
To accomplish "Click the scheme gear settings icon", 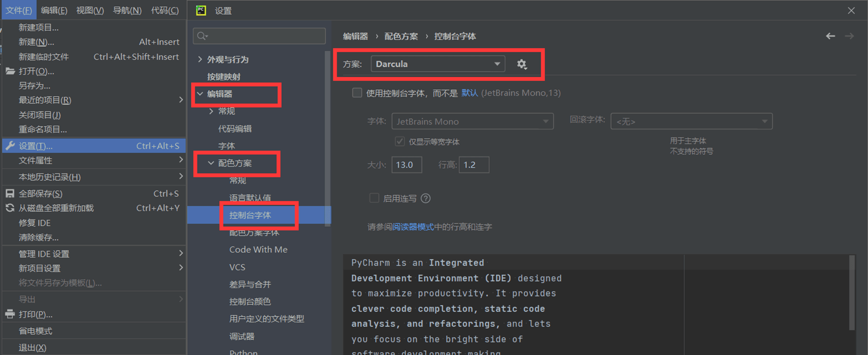I will (x=522, y=64).
